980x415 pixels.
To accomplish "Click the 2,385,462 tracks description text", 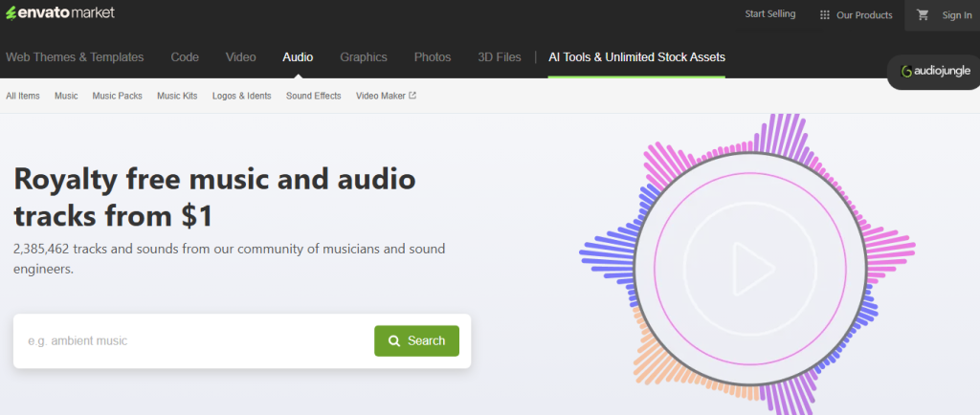I will (x=230, y=259).
